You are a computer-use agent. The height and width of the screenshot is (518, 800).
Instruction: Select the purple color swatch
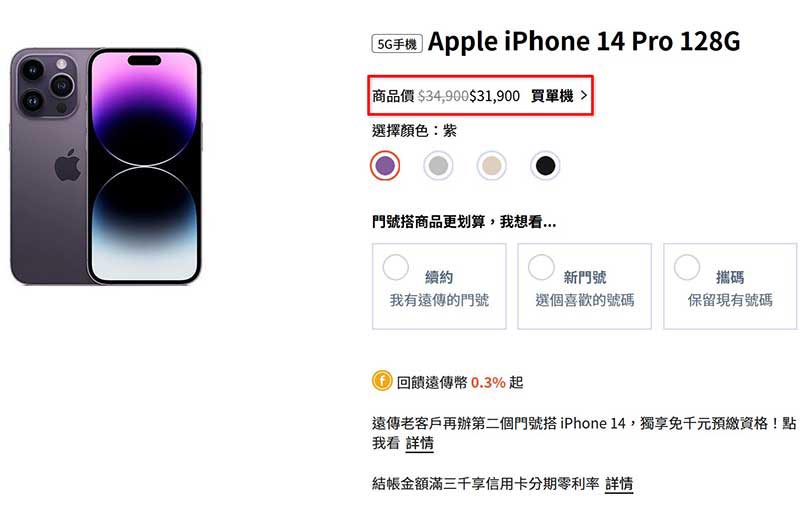(x=385, y=165)
